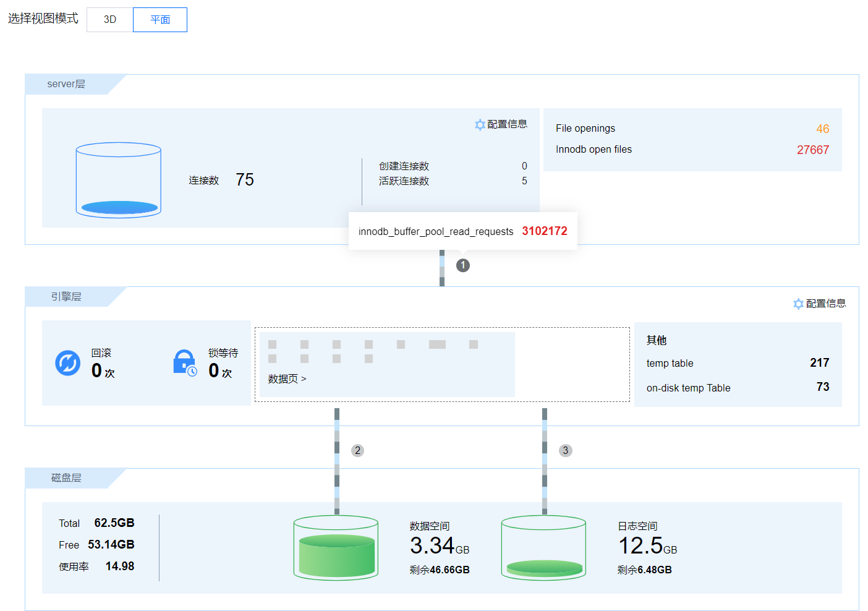Click the server层 section tab label
The width and height of the screenshot is (868, 611).
point(66,84)
